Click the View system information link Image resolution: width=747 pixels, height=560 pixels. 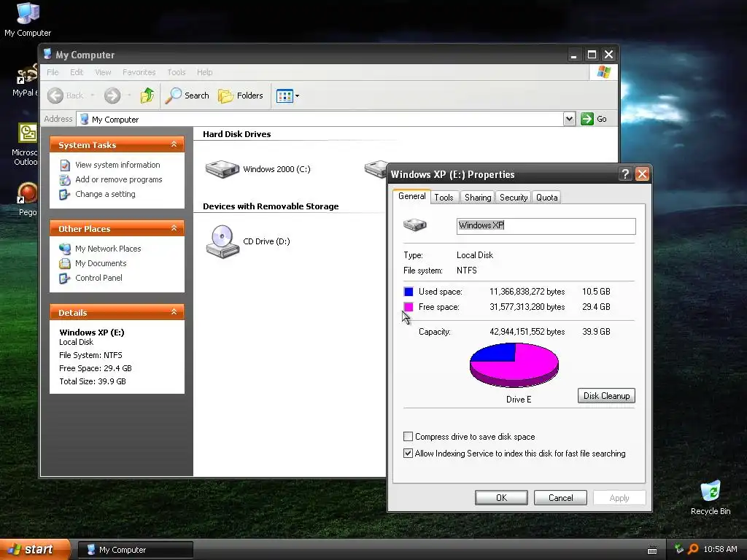pos(117,165)
